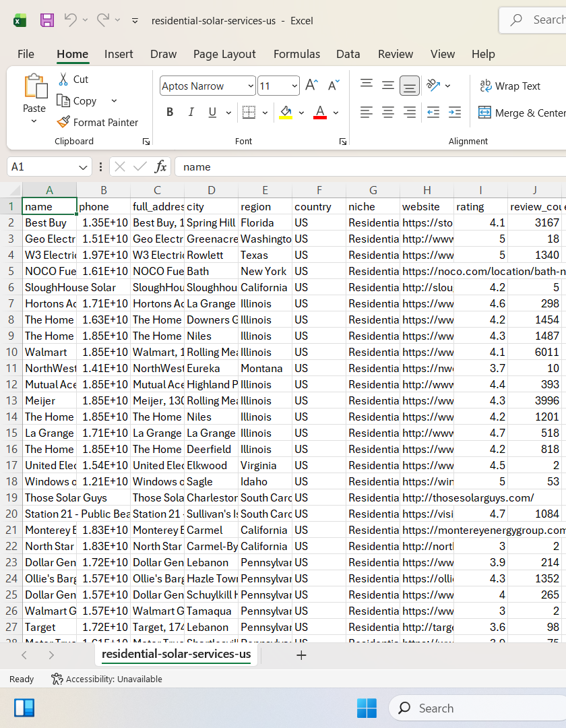Switch to the Data ribbon tab
Screen dimensions: 566x728
(x=348, y=54)
